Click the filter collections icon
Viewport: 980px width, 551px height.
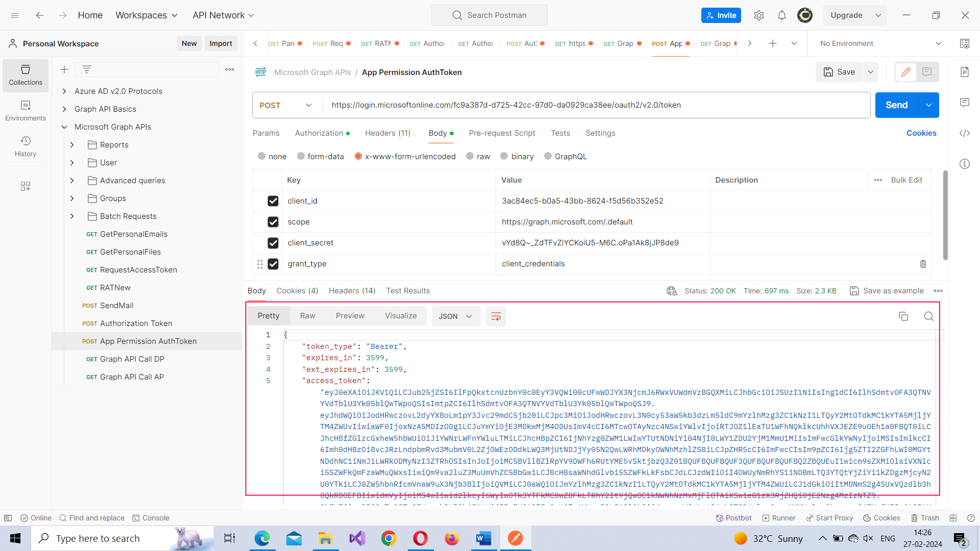(x=87, y=69)
